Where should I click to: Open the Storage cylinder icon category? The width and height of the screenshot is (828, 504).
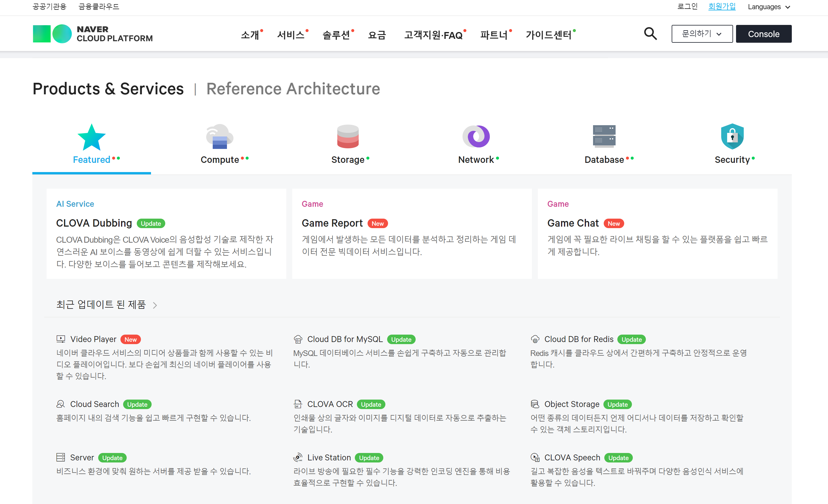coord(348,136)
